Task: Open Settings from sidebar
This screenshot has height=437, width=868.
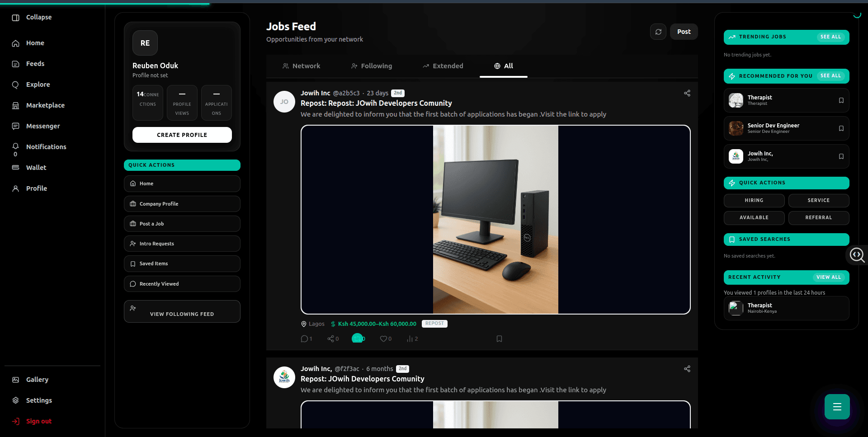Action: [x=32, y=400]
